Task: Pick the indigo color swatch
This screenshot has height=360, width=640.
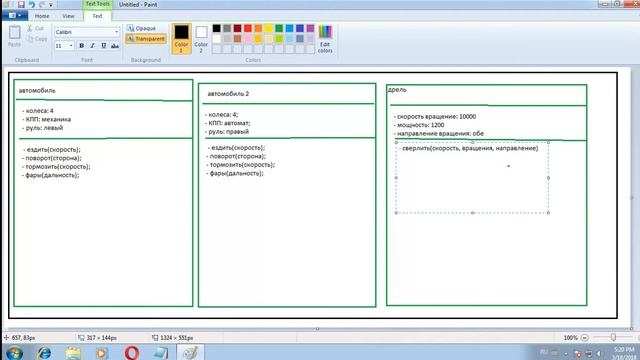Action: coord(300,28)
